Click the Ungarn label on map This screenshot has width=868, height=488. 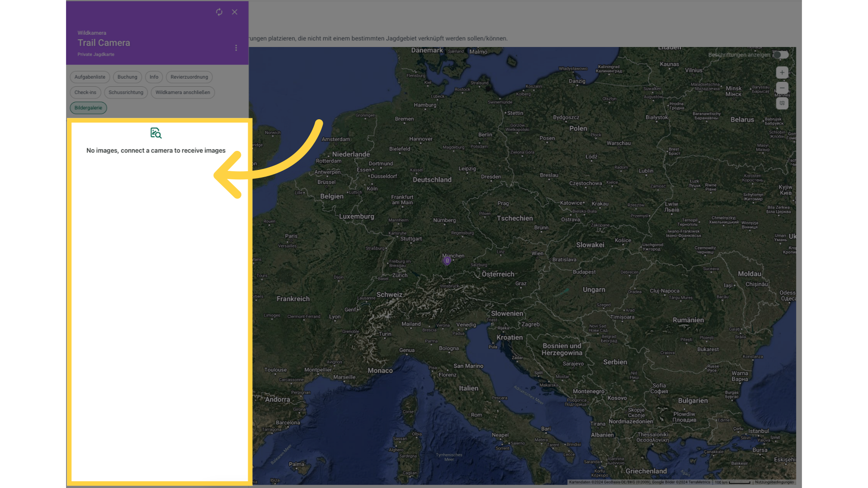click(594, 290)
